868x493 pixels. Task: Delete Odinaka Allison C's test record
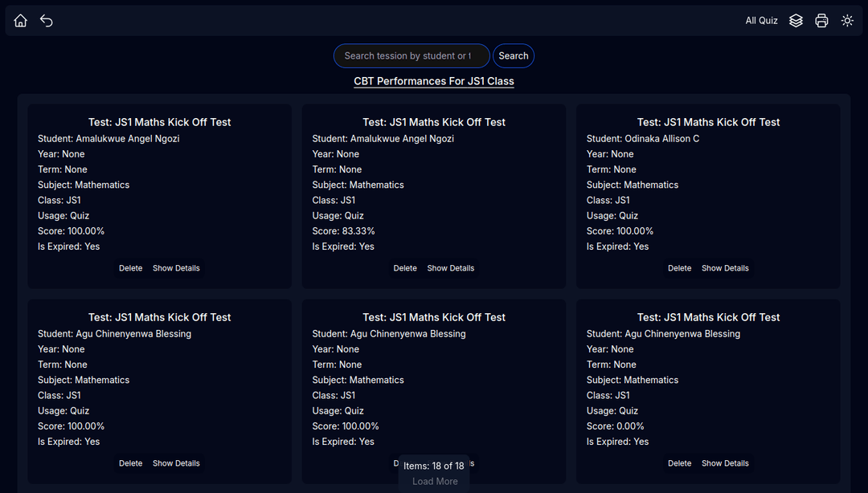(679, 267)
